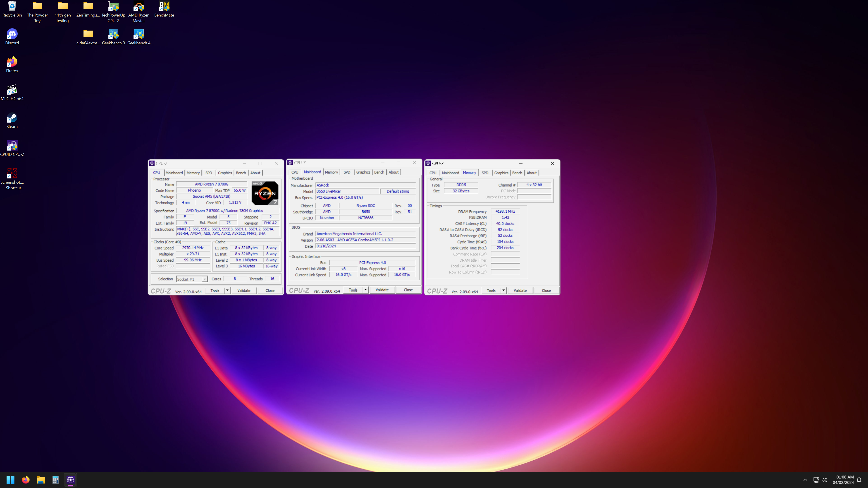The height and width of the screenshot is (488, 868).
Task: Open Calculator from the taskbar
Action: tap(56, 480)
